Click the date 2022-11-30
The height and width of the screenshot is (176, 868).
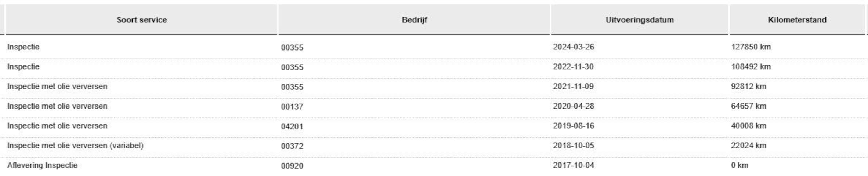point(573,67)
